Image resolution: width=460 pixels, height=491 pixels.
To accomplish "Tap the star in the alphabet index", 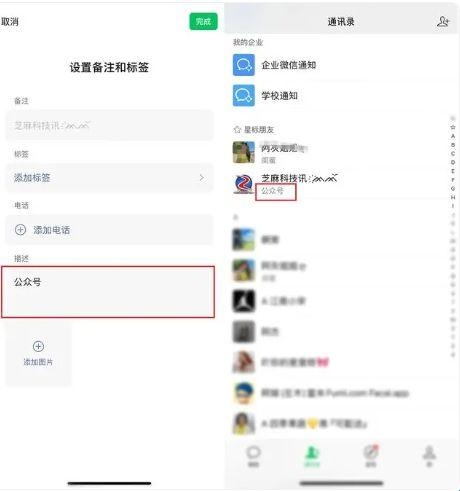I will click(453, 127).
